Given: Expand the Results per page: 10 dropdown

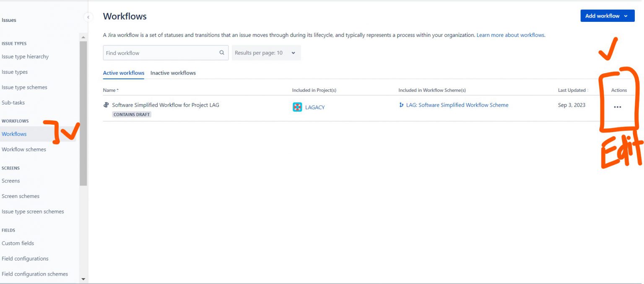Looking at the screenshot, I should tap(266, 53).
